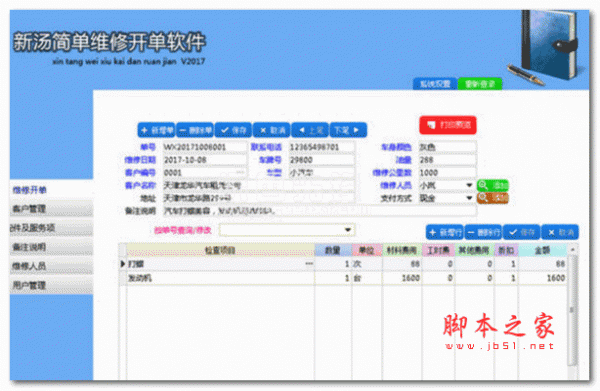Viewport: 600px width, 391px height.
Task: Cancel row edits with the lower 取消 button
Action: click(x=560, y=232)
